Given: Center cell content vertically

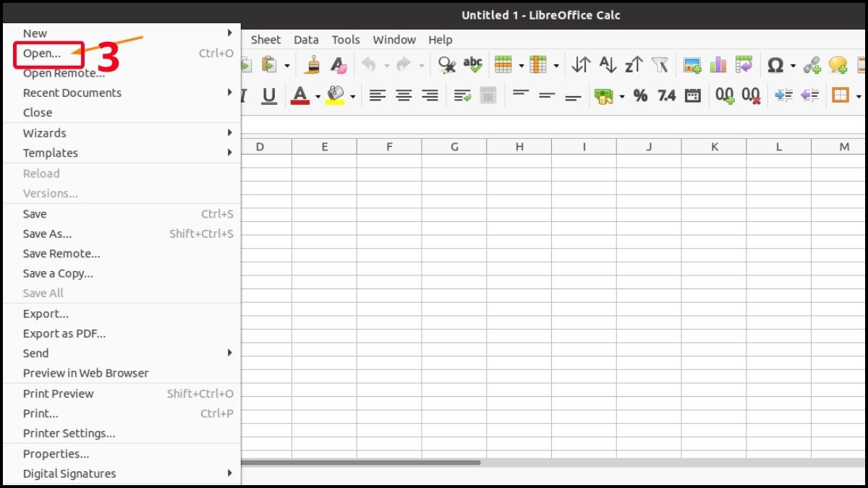Looking at the screenshot, I should (x=547, y=95).
